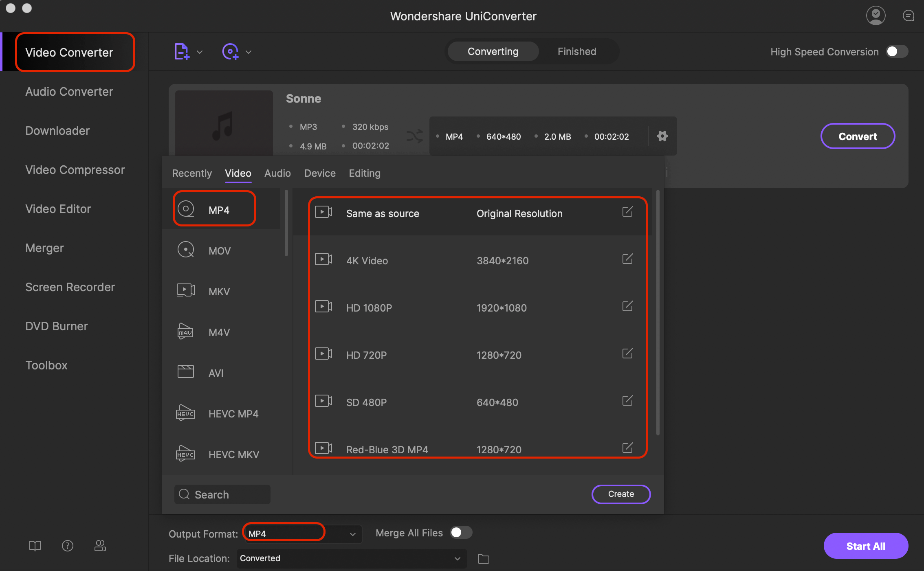The width and height of the screenshot is (924, 571).
Task: Expand the add media source dropdown
Action: coord(199,51)
